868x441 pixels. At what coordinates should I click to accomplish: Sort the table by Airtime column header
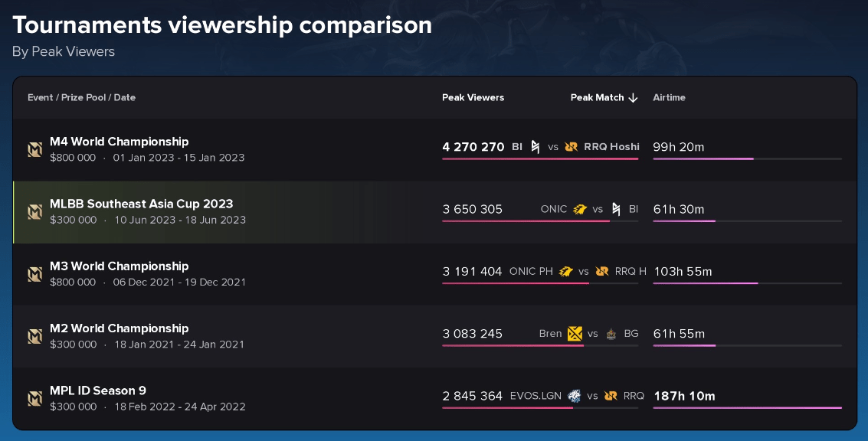coord(669,97)
